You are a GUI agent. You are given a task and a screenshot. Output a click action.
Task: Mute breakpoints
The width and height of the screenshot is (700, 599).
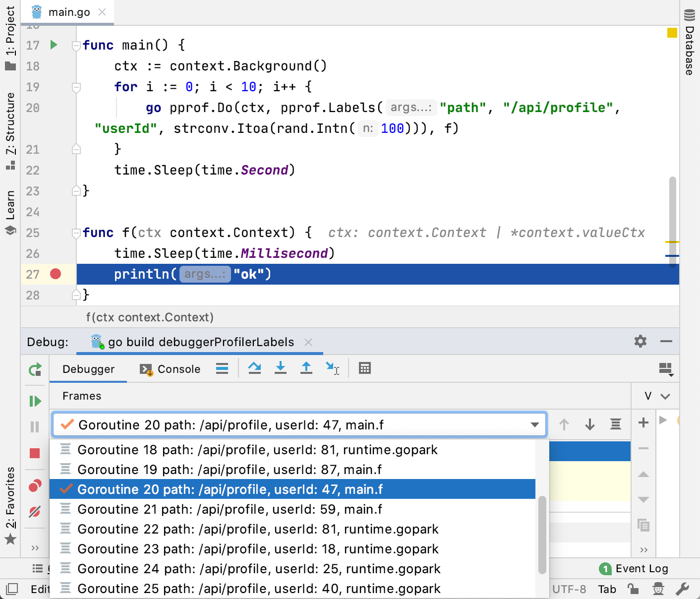click(x=35, y=512)
